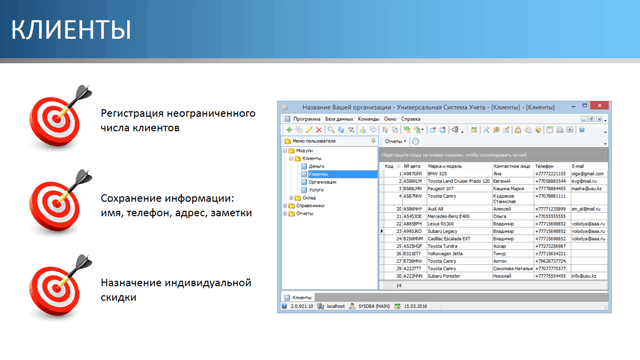This screenshot has width=640, height=360.
Task: Click the clock icon beside Отчеты
Action: (416, 141)
